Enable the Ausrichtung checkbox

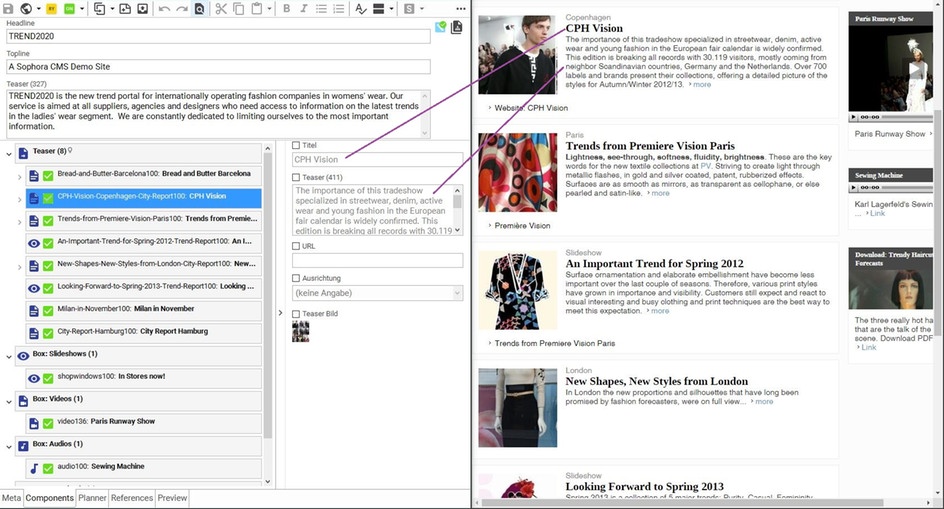(296, 278)
